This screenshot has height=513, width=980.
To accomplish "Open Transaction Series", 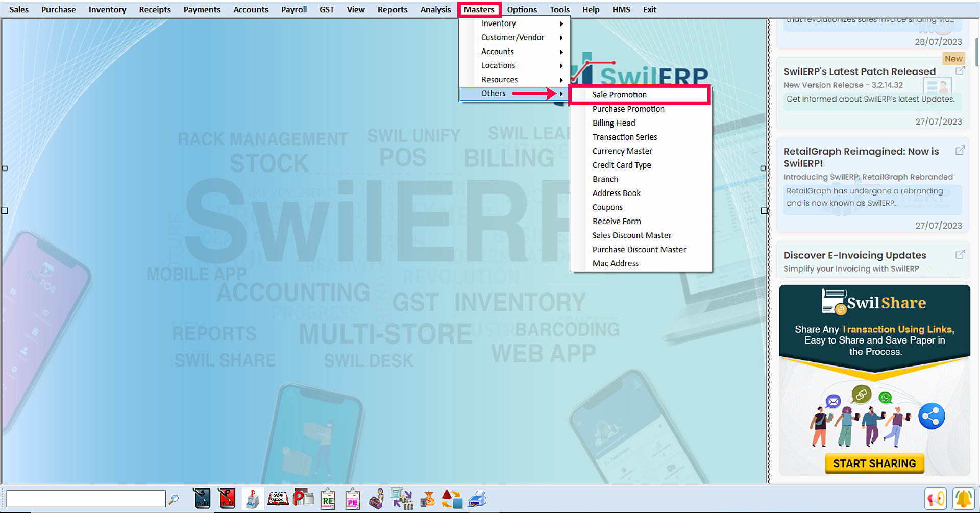I will click(641, 137).
